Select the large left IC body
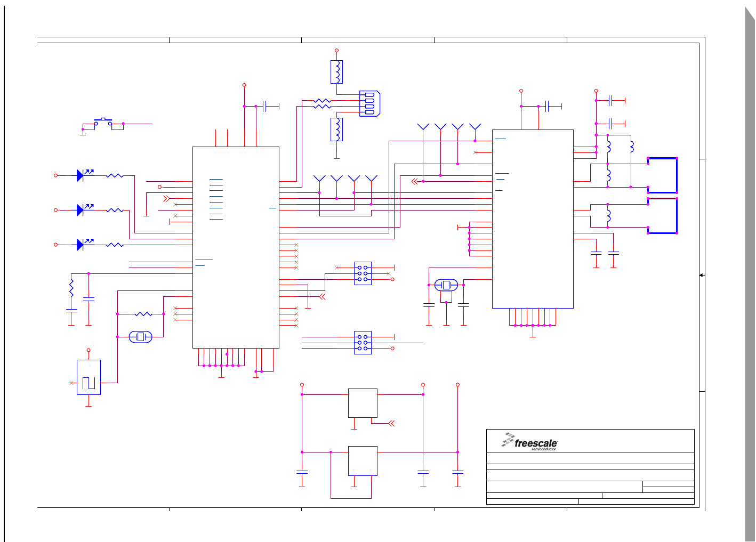 click(x=236, y=247)
